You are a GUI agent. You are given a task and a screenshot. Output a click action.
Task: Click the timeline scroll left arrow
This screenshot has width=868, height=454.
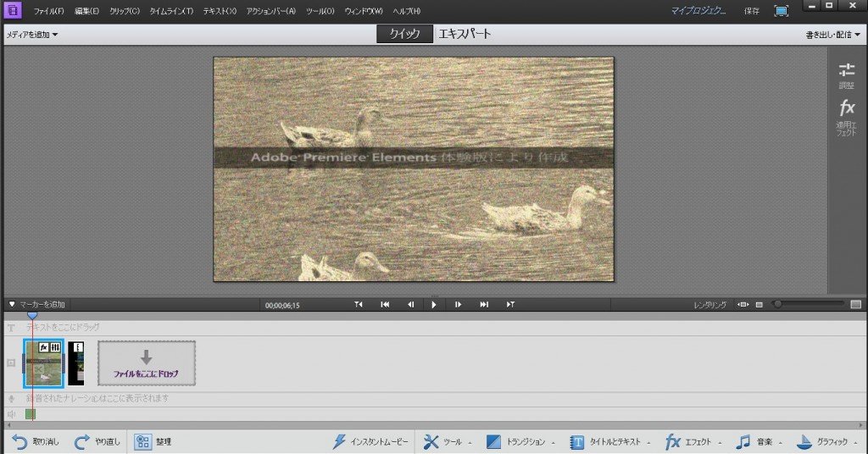8,425
